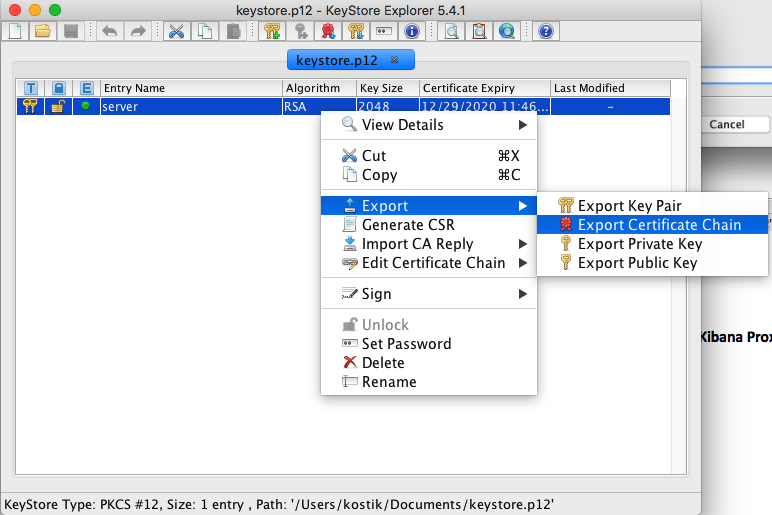This screenshot has height=515, width=772.
Task: Click the Import Trusted Certificate toolbar icon
Action: click(328, 32)
